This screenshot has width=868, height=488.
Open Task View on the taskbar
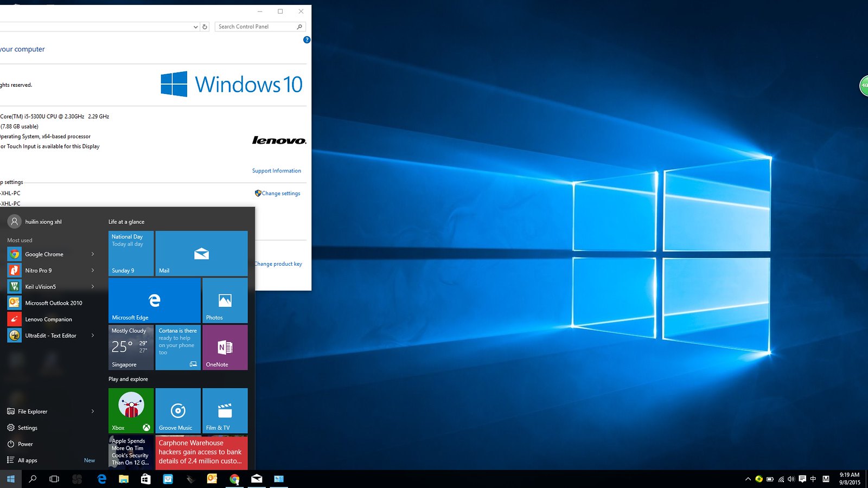point(54,479)
